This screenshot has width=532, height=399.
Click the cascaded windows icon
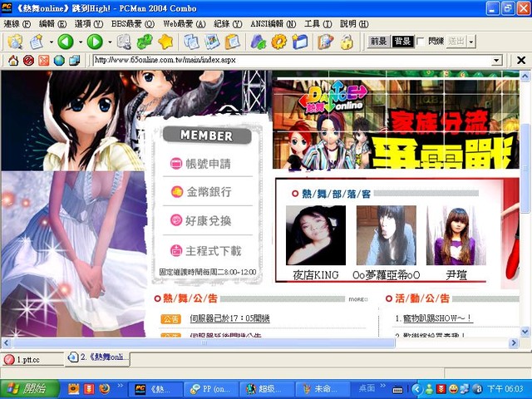pos(74,61)
